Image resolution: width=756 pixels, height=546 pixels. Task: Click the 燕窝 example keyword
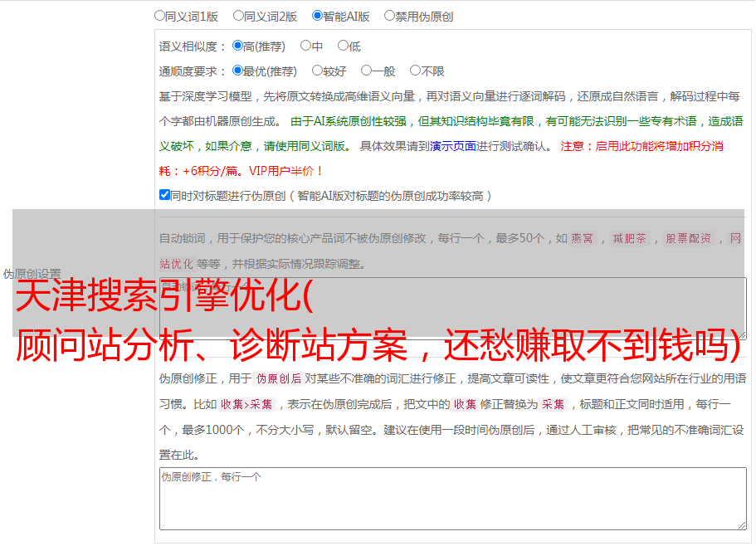582,238
